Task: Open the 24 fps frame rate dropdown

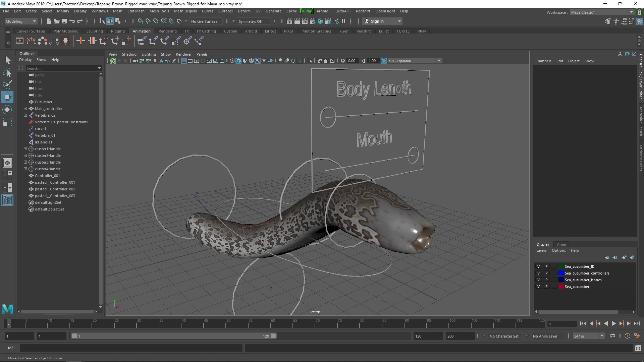Action: pos(588,336)
